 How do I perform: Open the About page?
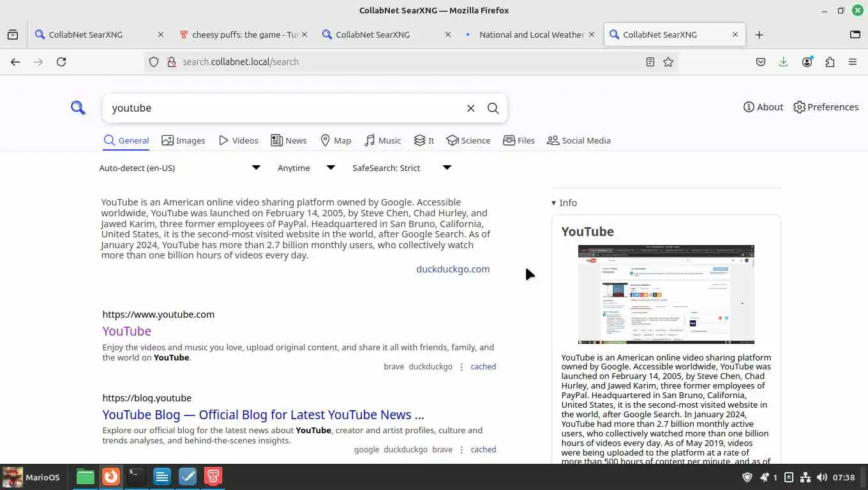coord(763,107)
